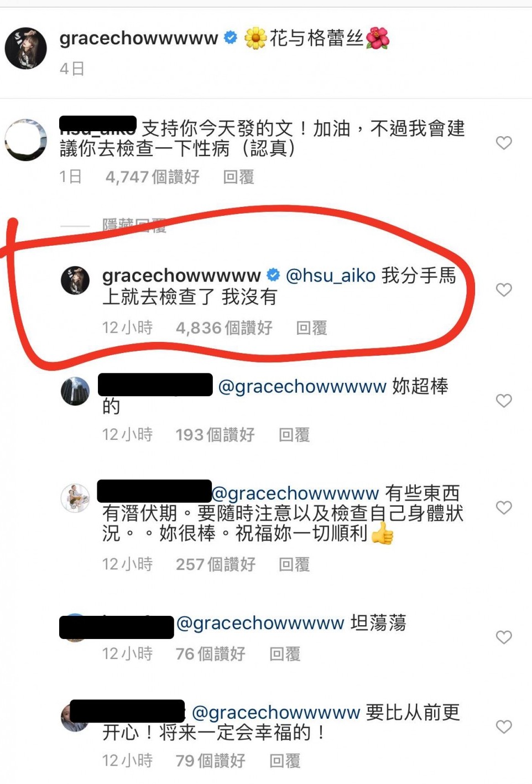Open gracechowwwww's profile picture in post header
The image size is (532, 784).
pyautogui.click(x=25, y=48)
